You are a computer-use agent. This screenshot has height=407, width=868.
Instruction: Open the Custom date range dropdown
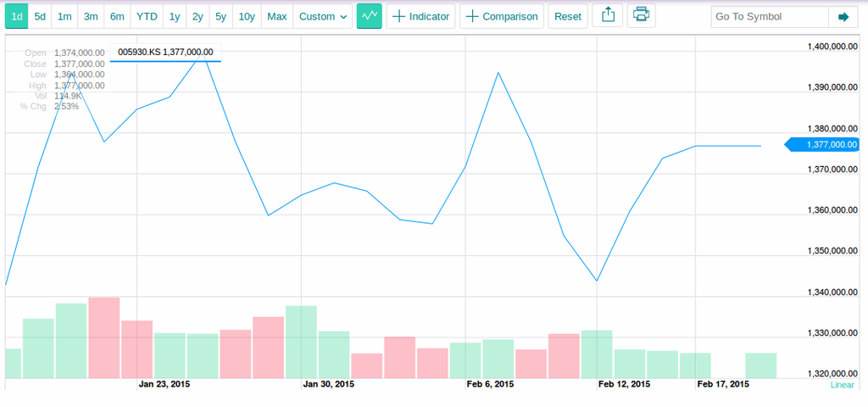(323, 16)
